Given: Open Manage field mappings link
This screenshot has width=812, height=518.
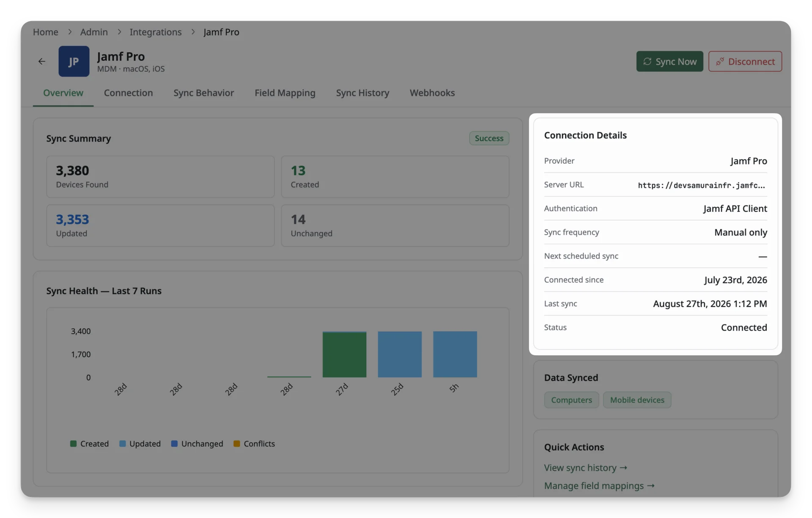Looking at the screenshot, I should (599, 486).
